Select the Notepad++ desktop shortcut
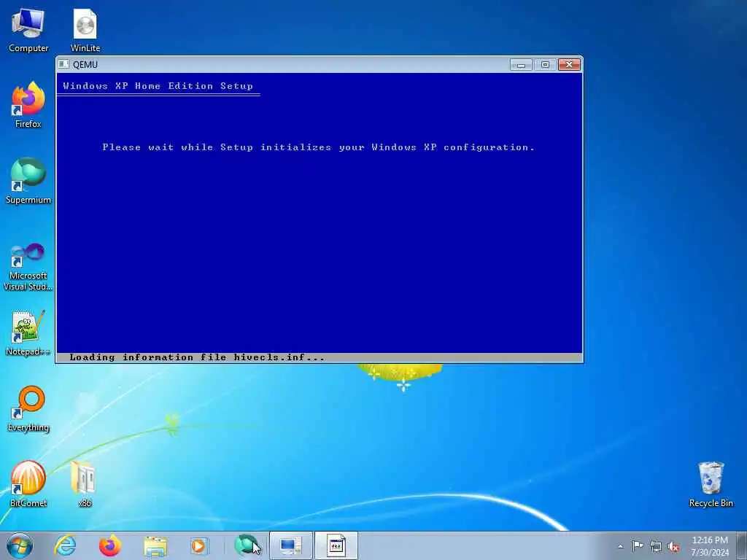Viewport: 747px width, 560px height. point(28,333)
